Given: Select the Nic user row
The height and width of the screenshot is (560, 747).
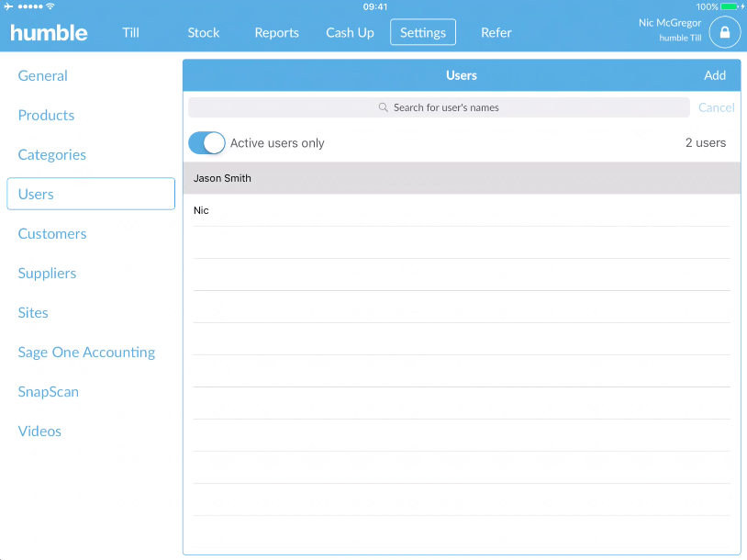Looking at the screenshot, I should pyautogui.click(x=462, y=210).
